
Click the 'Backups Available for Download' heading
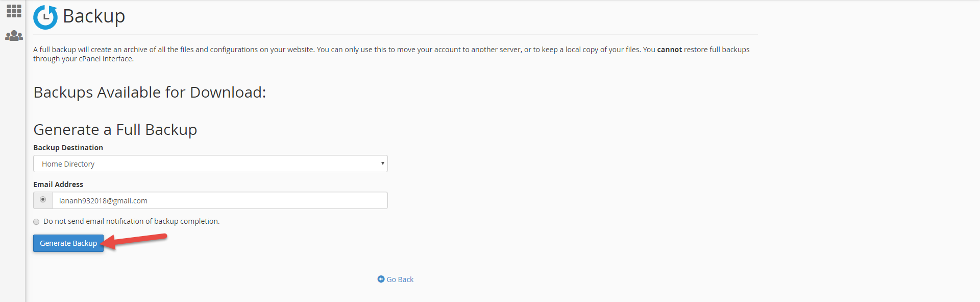pyautogui.click(x=150, y=92)
